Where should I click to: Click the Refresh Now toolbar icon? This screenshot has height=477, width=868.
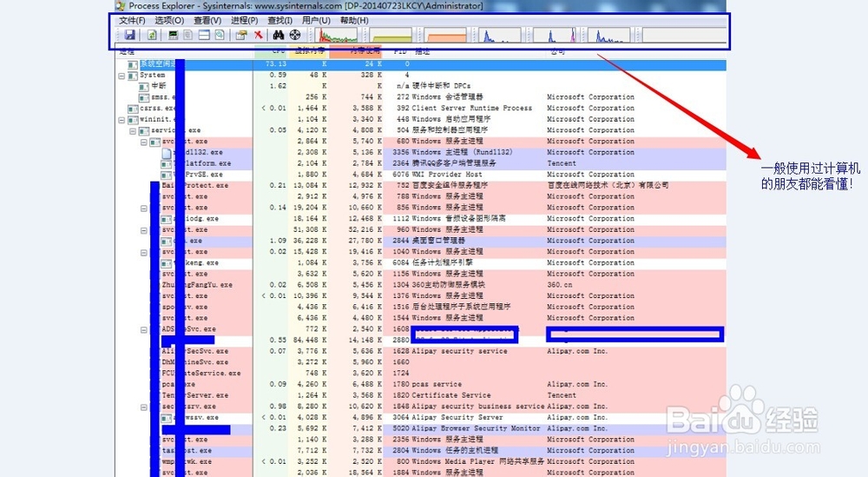[152, 35]
